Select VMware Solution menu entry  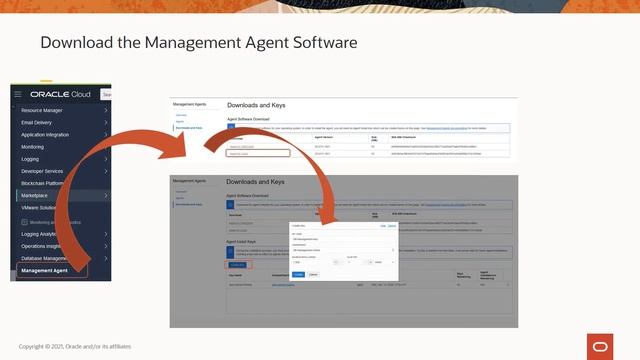(38, 208)
